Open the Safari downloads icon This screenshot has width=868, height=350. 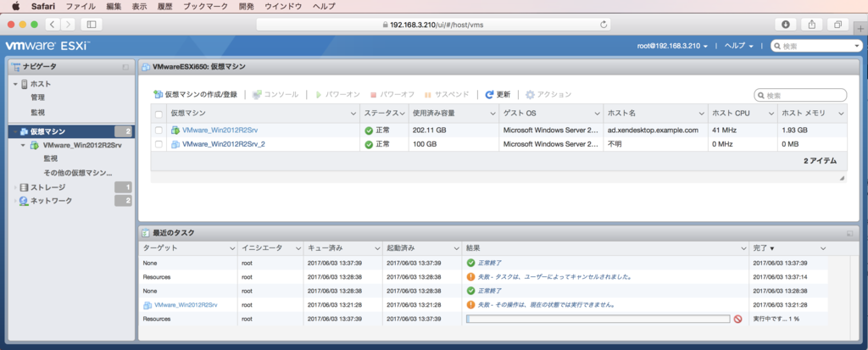pos(785,25)
